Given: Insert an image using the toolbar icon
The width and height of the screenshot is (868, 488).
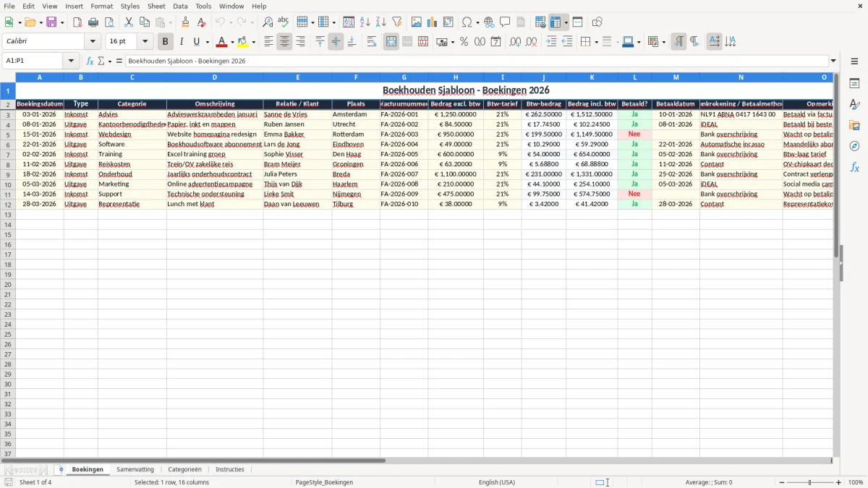Looking at the screenshot, I should [417, 22].
